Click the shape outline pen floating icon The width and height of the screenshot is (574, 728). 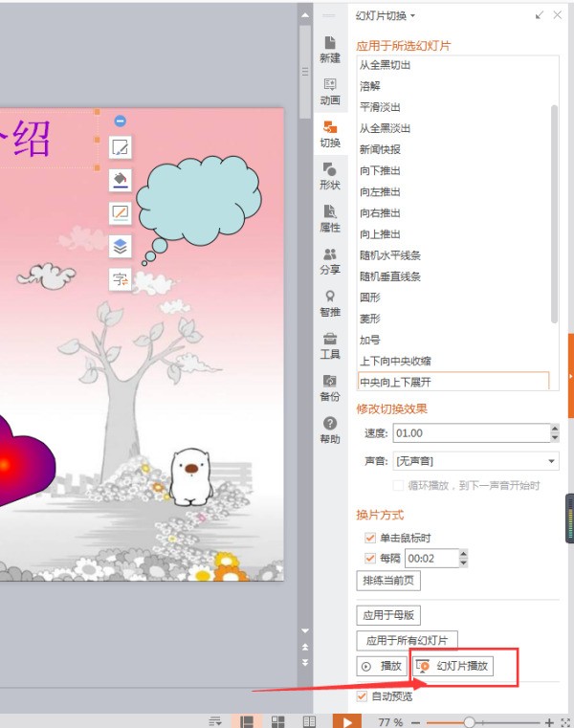121,213
